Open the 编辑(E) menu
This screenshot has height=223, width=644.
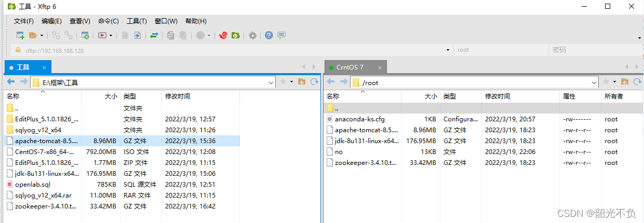[x=51, y=21]
